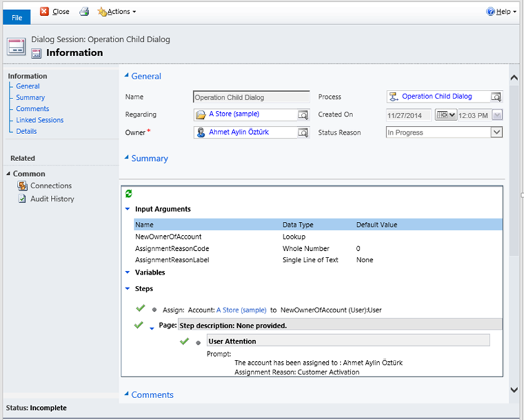This screenshot has height=420, width=524.
Task: Click the Data Type column header
Action: 298,225
